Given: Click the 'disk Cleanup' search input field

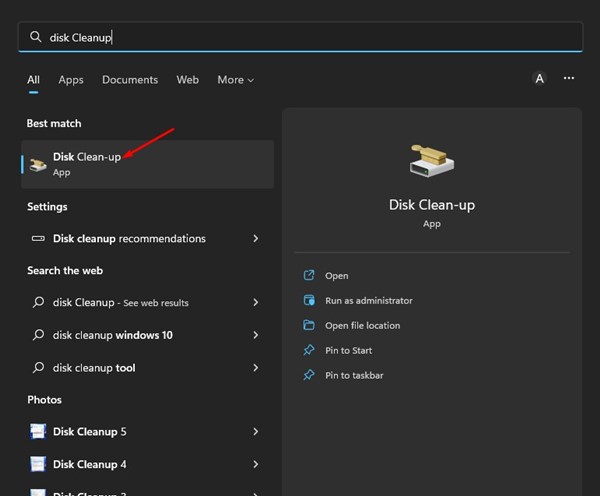Looking at the screenshot, I should [x=300, y=37].
